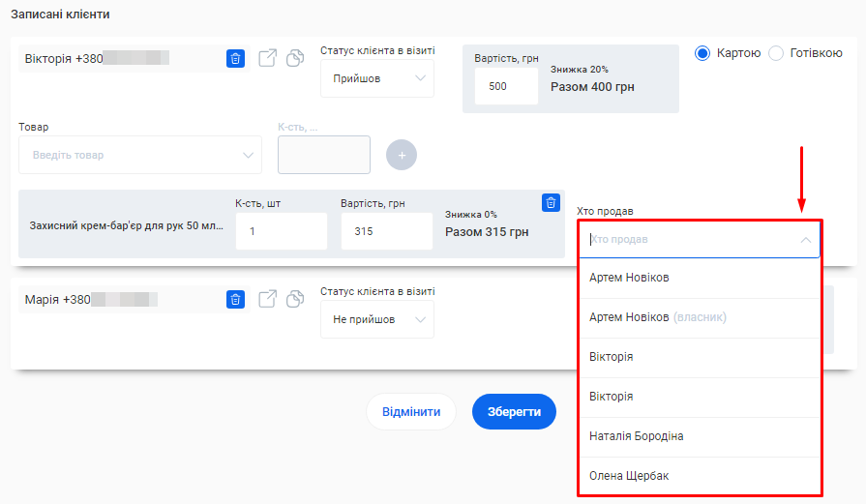Expand the Товар product dropdown

point(140,155)
